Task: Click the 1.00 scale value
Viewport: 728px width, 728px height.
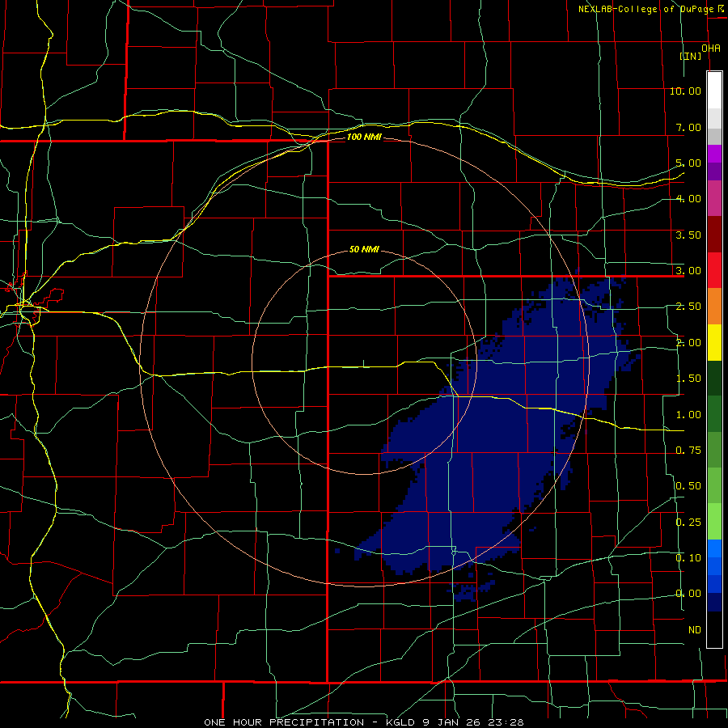Action: pos(688,415)
